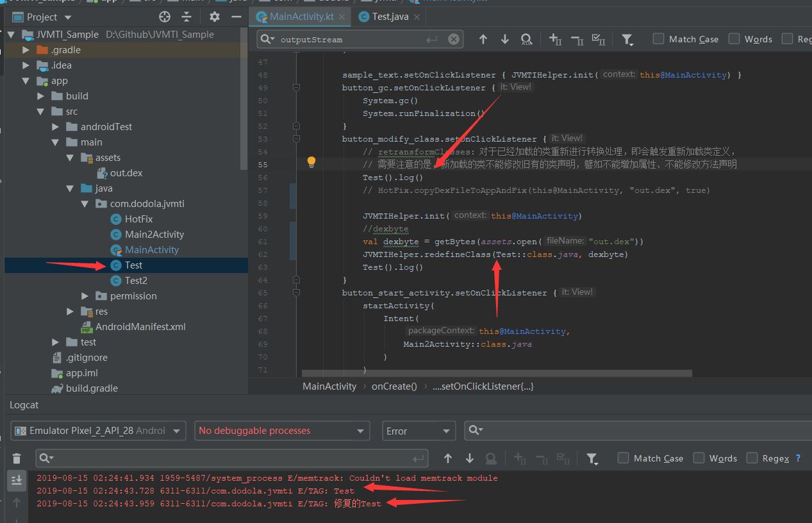Expand the androidTest folder
Viewport: 812px width, 523px height.
pos(55,127)
